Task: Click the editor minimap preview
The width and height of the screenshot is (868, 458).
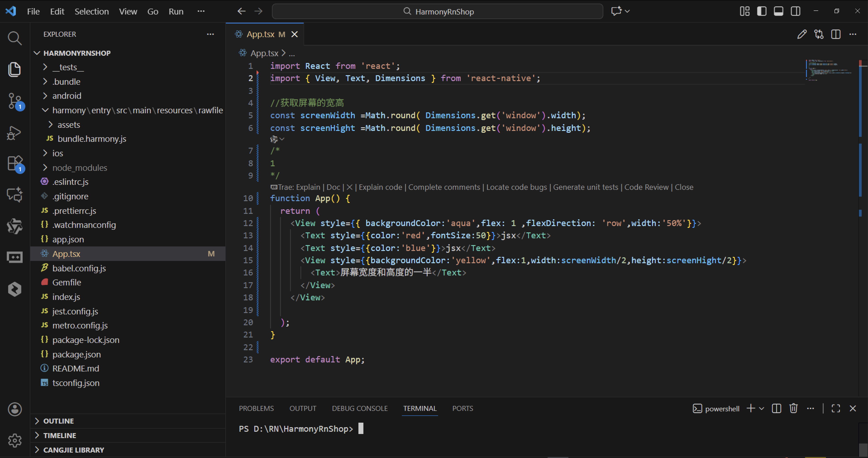Action: (830, 70)
